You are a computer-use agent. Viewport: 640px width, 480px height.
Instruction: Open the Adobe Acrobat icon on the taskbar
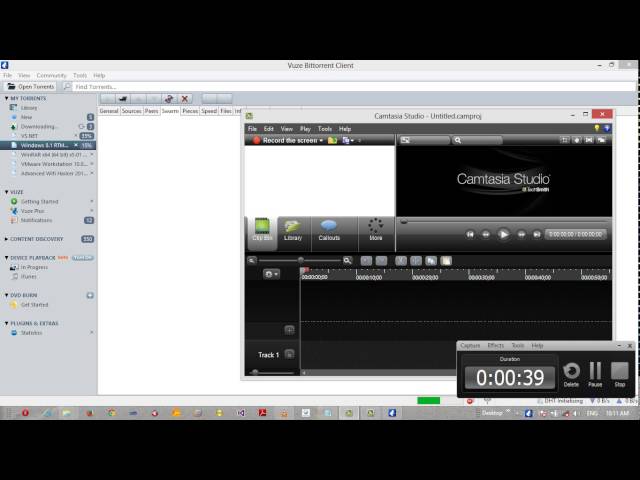click(262, 413)
